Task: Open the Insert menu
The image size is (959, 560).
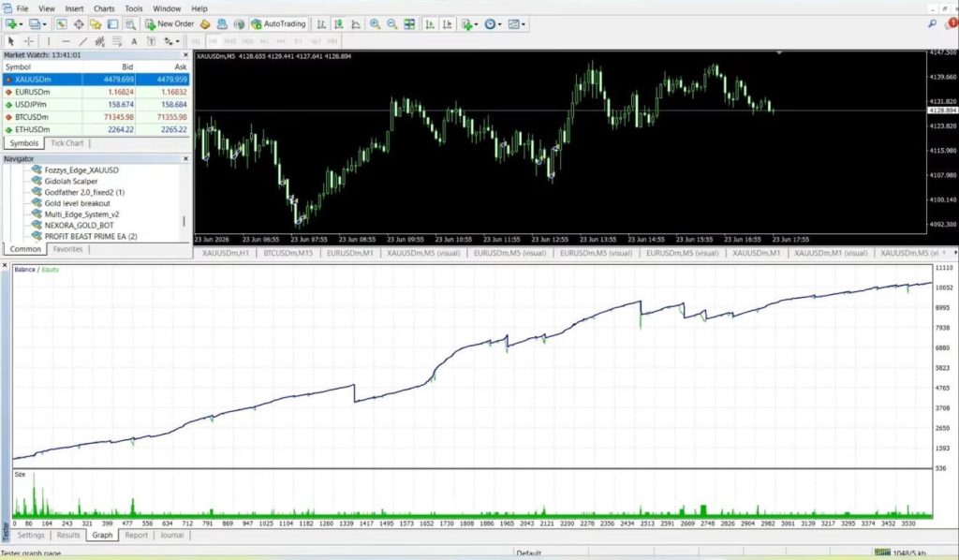Action: click(74, 8)
